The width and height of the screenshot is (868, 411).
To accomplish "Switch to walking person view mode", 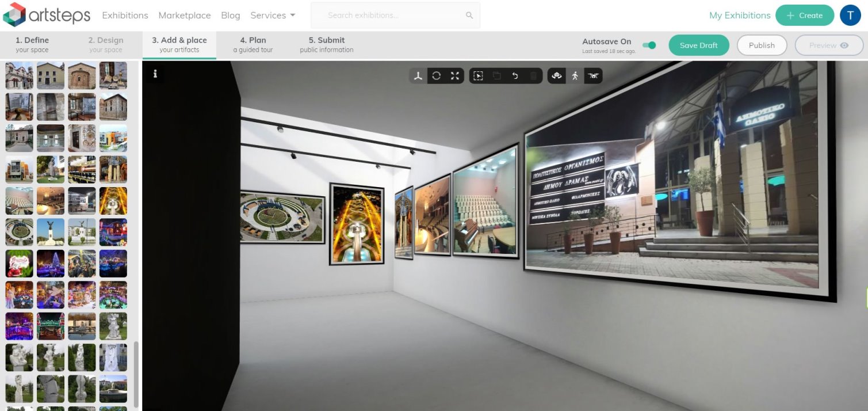I will [x=575, y=76].
